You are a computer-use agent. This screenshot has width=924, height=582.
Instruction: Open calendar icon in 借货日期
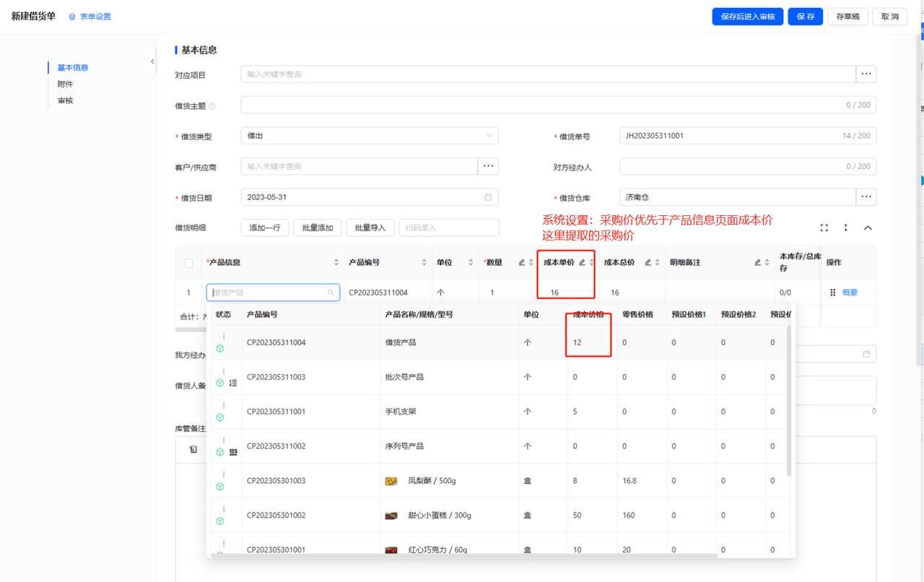pos(488,197)
